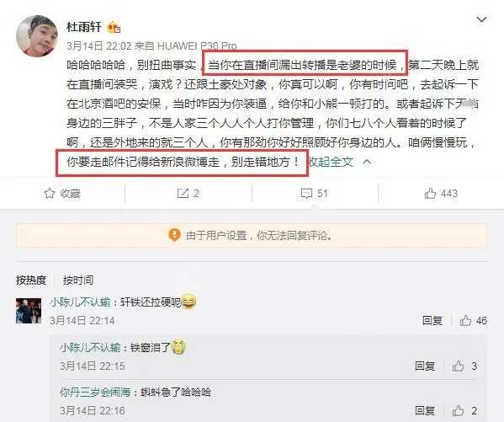Screen dimensions: 504x422
Task: Open 杜雨轩 username link
Action: tap(84, 27)
